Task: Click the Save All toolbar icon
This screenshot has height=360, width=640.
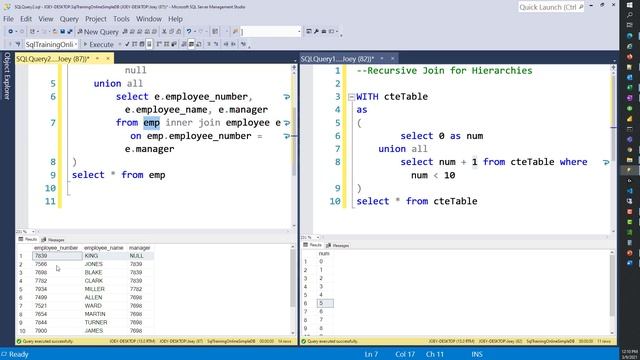Action: coord(70,31)
